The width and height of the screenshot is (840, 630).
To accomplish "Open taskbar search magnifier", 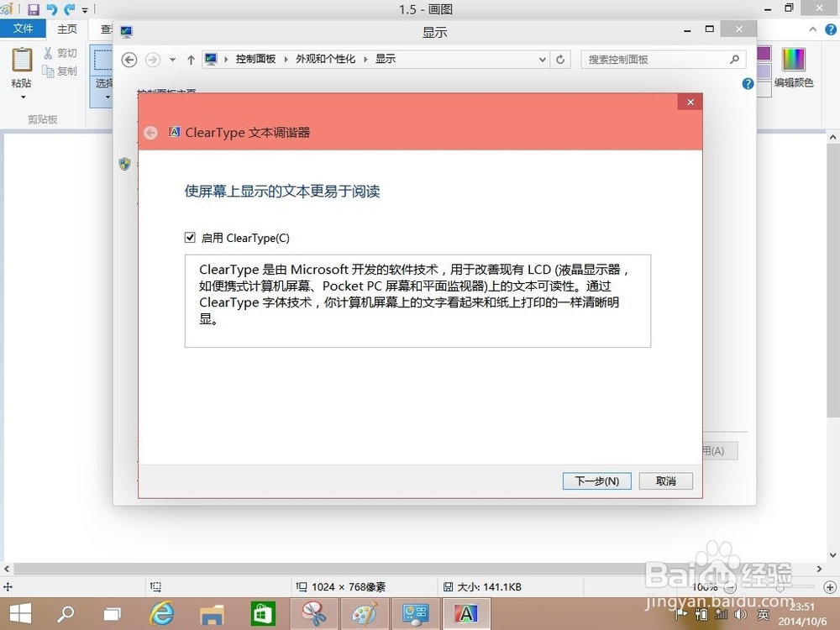I will point(66,614).
